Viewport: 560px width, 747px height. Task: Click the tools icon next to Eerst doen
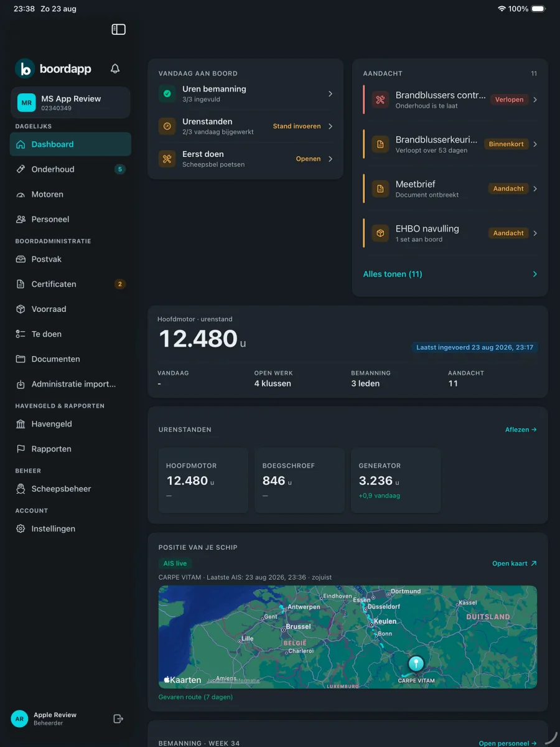coord(167,159)
